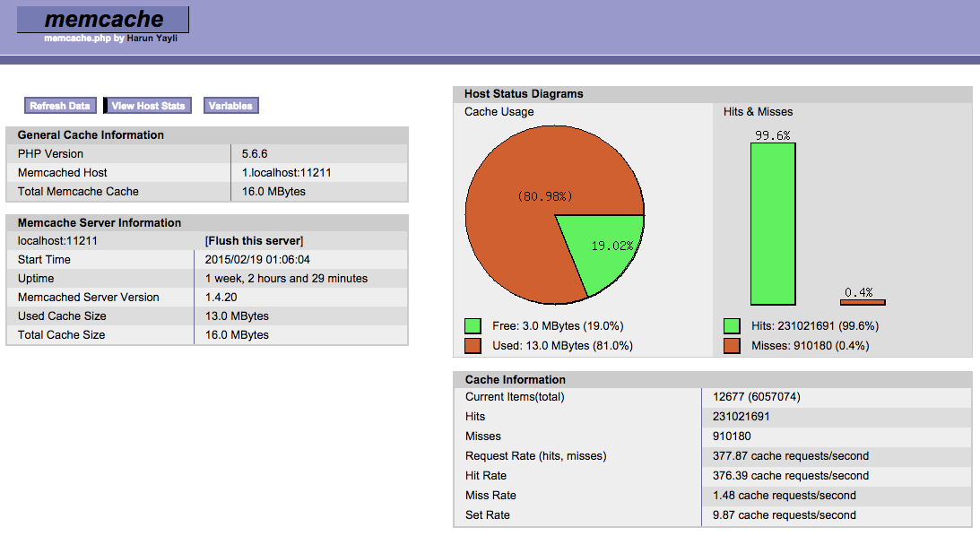The image size is (980, 536).
Task: Open View Host Stats tab
Action: tap(148, 106)
